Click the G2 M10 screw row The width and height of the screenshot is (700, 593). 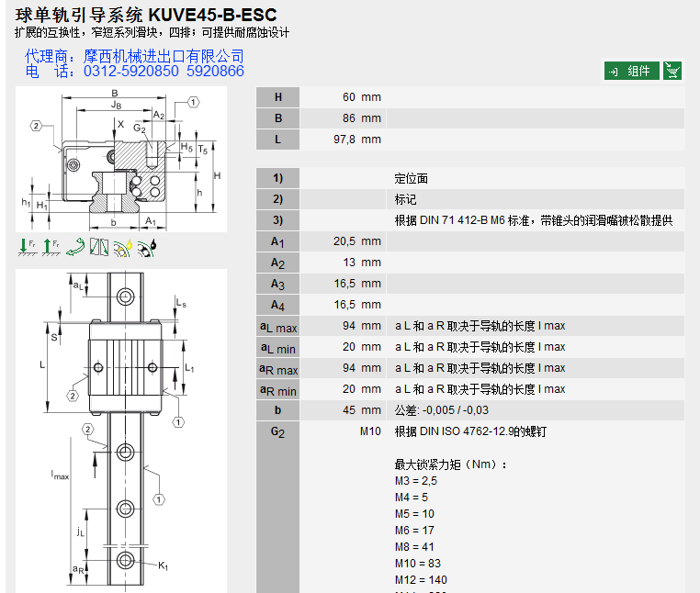(x=469, y=431)
